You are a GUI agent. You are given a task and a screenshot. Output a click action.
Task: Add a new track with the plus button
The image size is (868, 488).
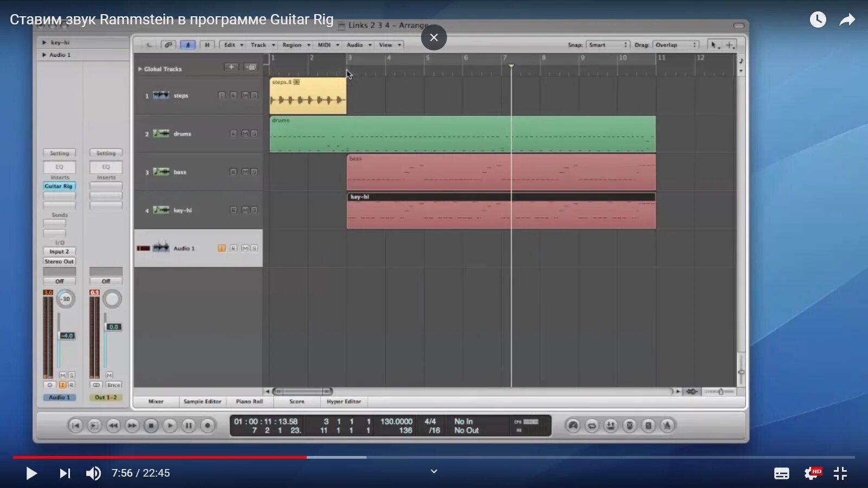(231, 67)
